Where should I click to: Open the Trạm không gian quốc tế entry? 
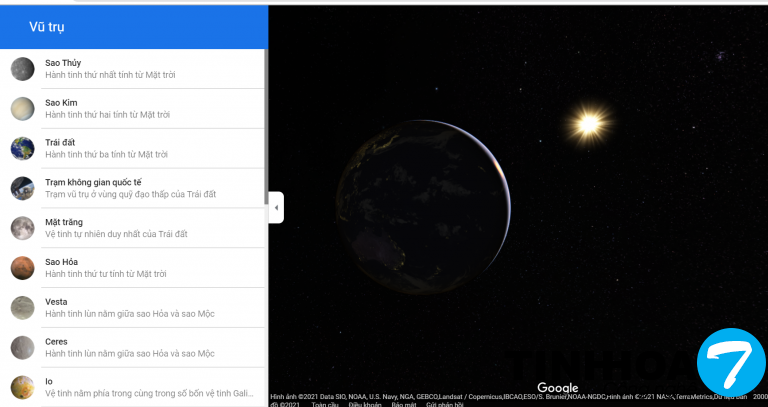[x=130, y=188]
